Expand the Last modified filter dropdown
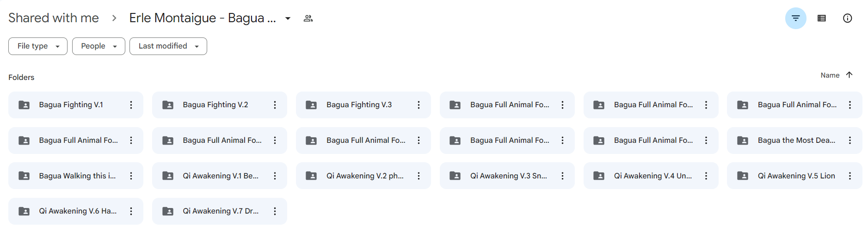868x251 pixels. (x=168, y=46)
